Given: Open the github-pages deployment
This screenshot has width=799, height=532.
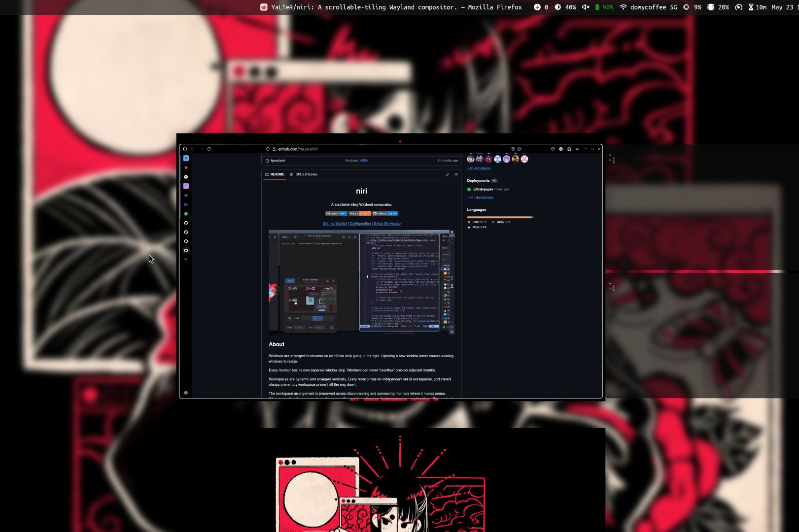Looking at the screenshot, I should click(x=483, y=189).
